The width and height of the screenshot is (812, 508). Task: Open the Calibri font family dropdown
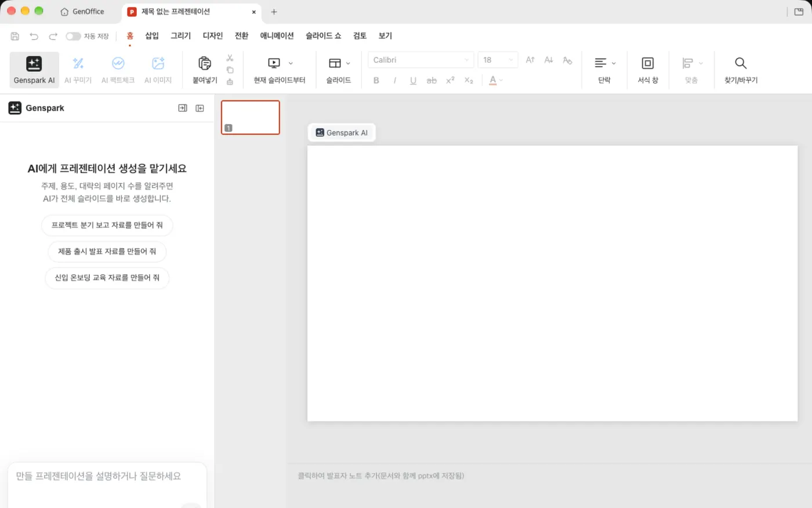(x=421, y=60)
